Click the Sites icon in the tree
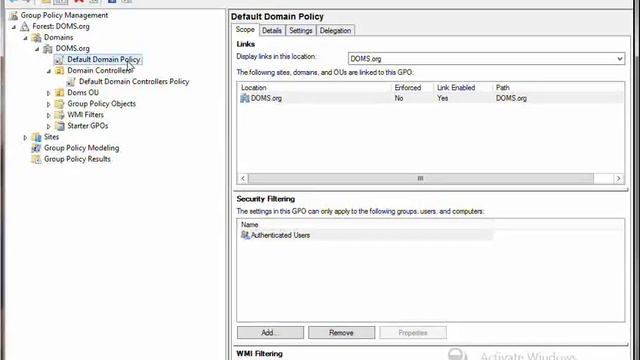 pyautogui.click(x=37, y=137)
